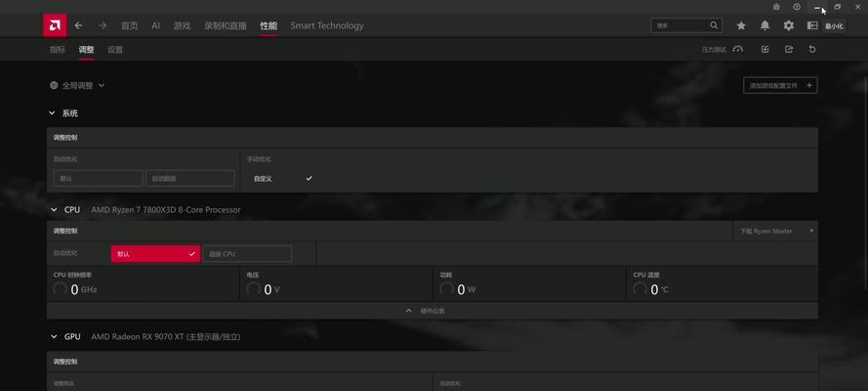Collapse the CPU section
Screen dimensions: 868x391
[x=54, y=210]
